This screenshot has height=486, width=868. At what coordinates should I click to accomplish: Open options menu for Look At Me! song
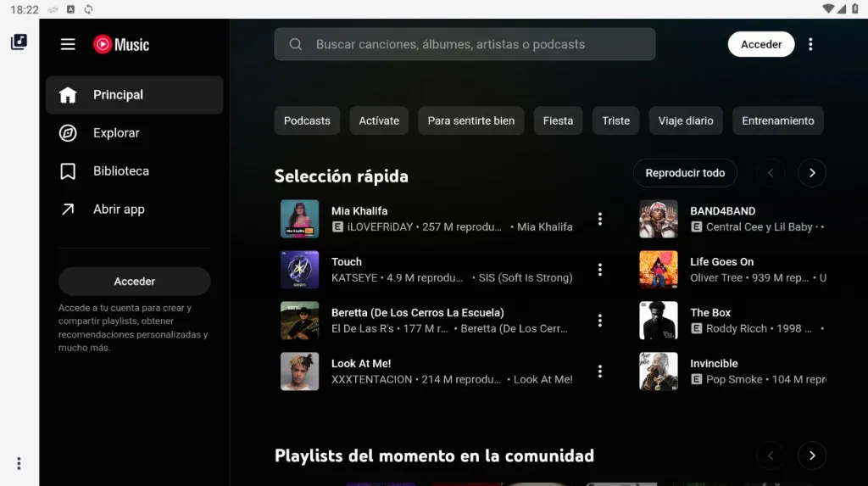(600, 371)
